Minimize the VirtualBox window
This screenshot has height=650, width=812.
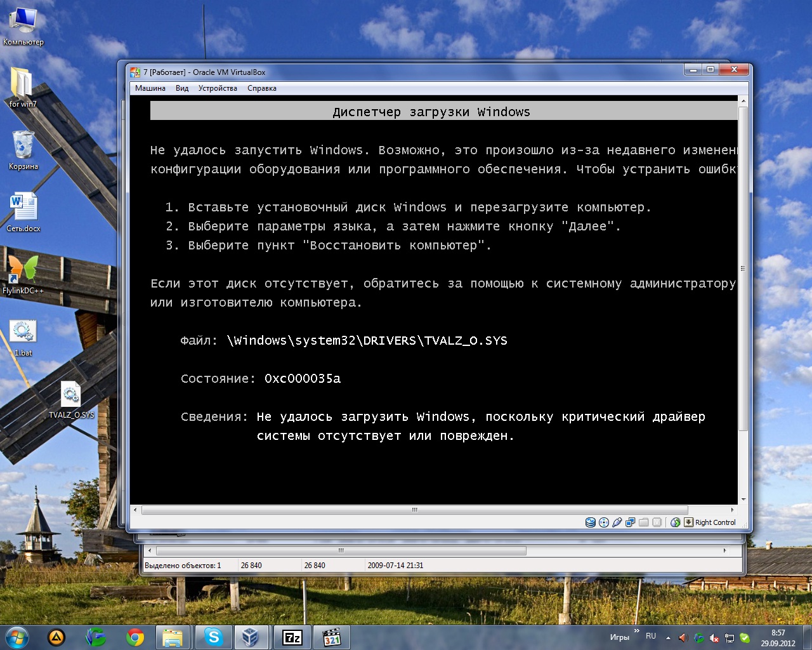click(x=693, y=70)
